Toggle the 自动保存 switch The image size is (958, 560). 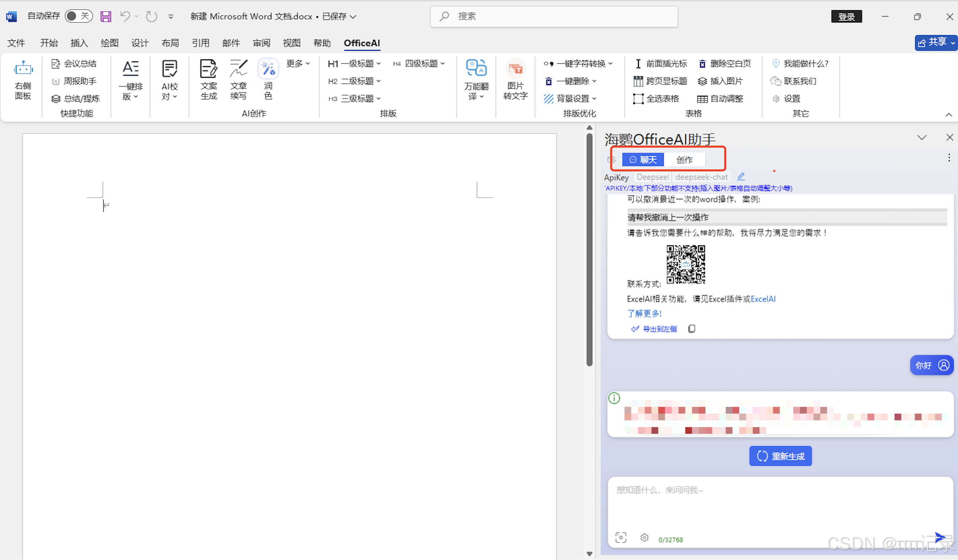(78, 16)
